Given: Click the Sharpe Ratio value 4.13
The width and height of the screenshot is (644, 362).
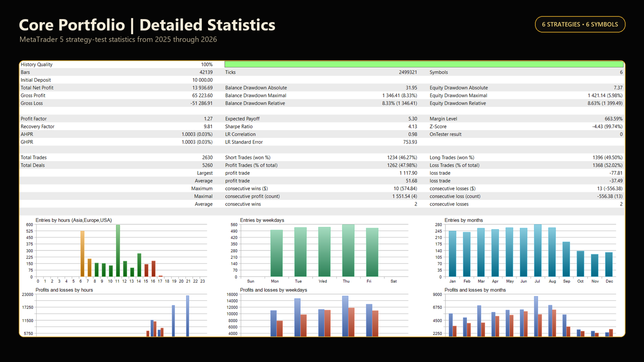Looking at the screenshot, I should pyautogui.click(x=413, y=126).
